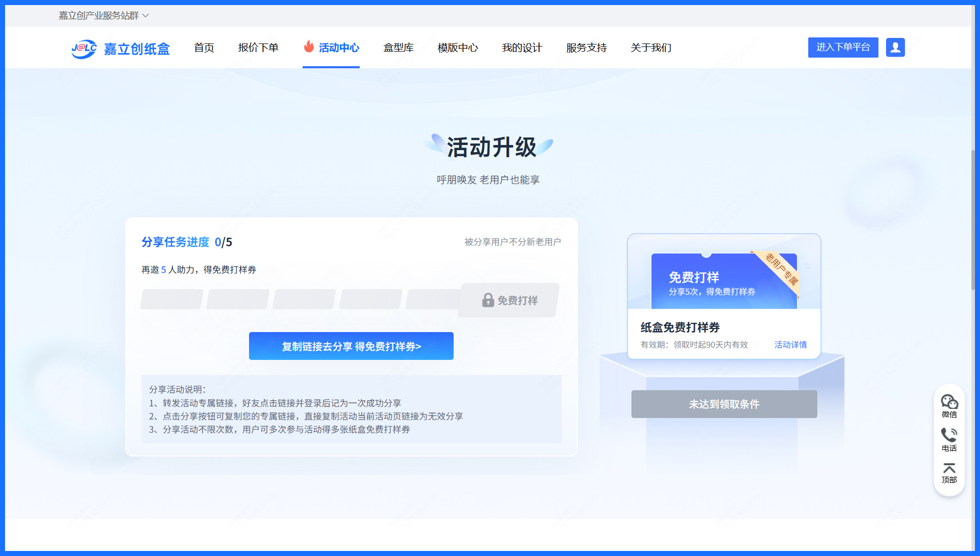
Task: Expand the 嘉立创产业服务站群 dropdown
Action: click(x=101, y=15)
